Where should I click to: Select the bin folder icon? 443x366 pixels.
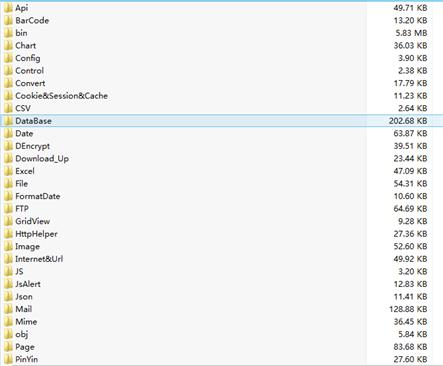coord(8,33)
